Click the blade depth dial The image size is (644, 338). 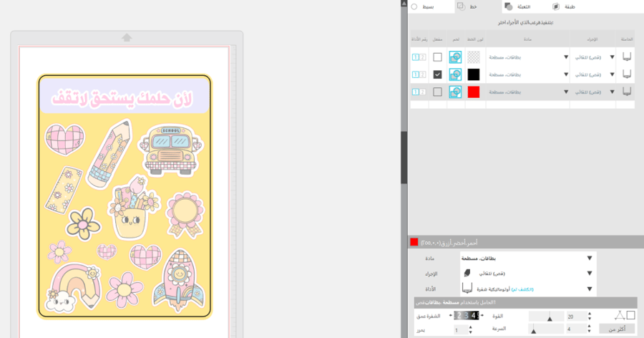coord(466,316)
